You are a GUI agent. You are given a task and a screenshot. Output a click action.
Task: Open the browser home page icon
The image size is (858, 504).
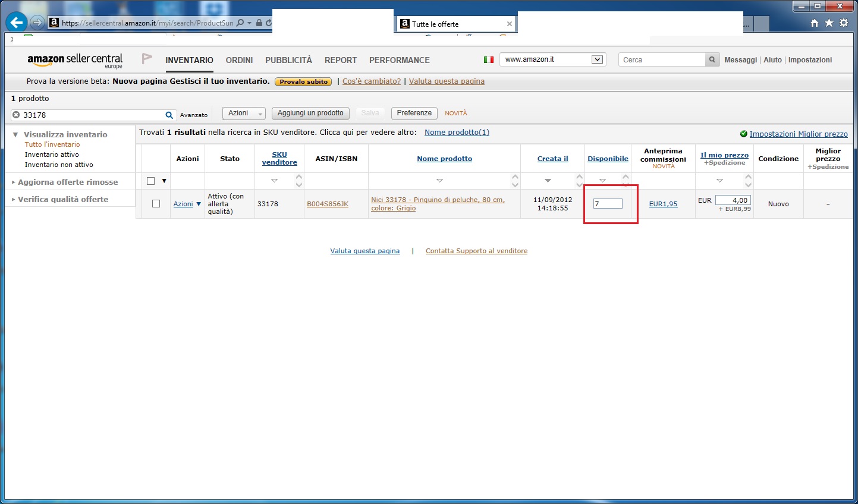(x=815, y=23)
